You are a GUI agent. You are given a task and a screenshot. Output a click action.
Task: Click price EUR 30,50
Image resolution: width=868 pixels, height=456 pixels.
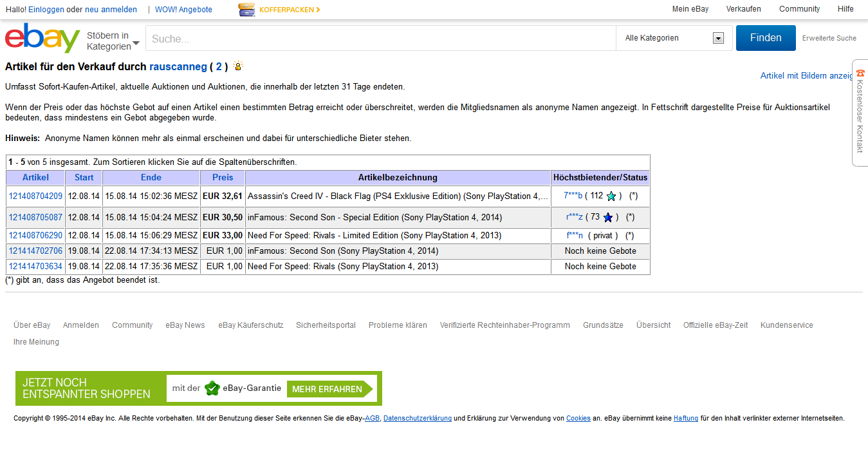point(223,218)
